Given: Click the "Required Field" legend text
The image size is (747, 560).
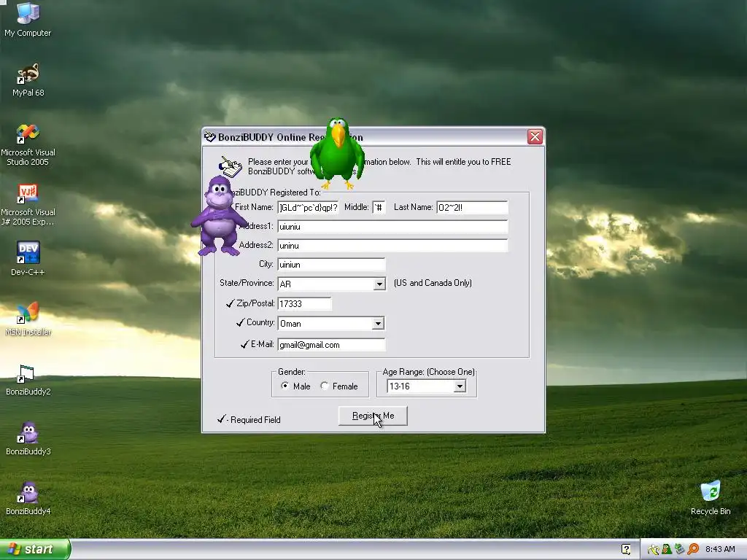Looking at the screenshot, I should click(x=255, y=419).
